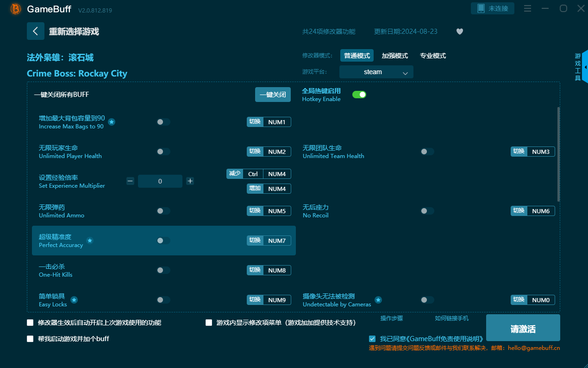Click star icon next to Undetectable by Cameras
Screen dimensions: 588x368
tap(378, 300)
